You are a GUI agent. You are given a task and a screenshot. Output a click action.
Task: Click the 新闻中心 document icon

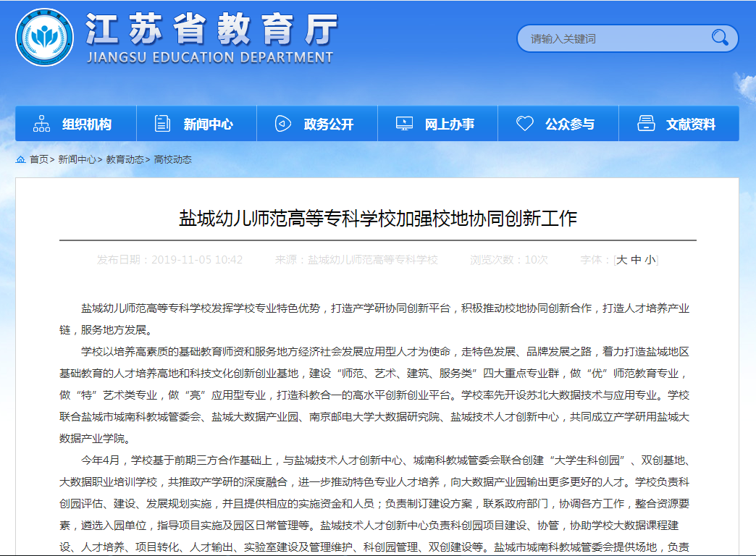click(x=163, y=124)
